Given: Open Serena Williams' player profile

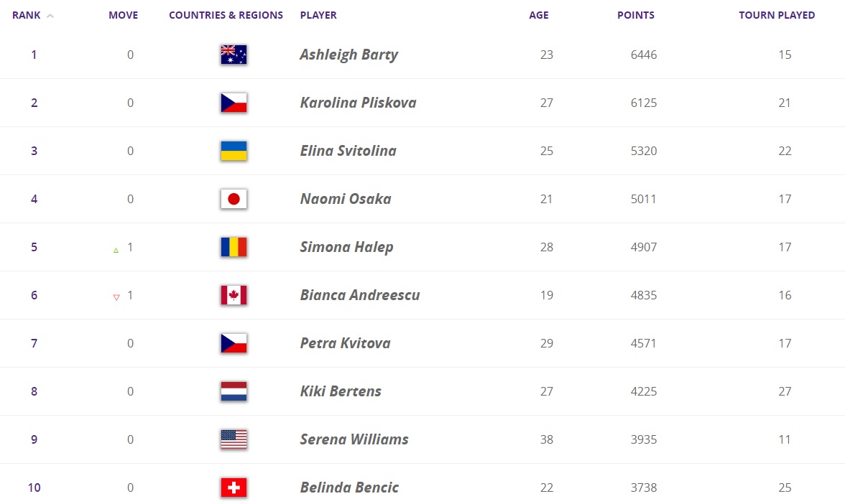Looking at the screenshot, I should tap(354, 439).
